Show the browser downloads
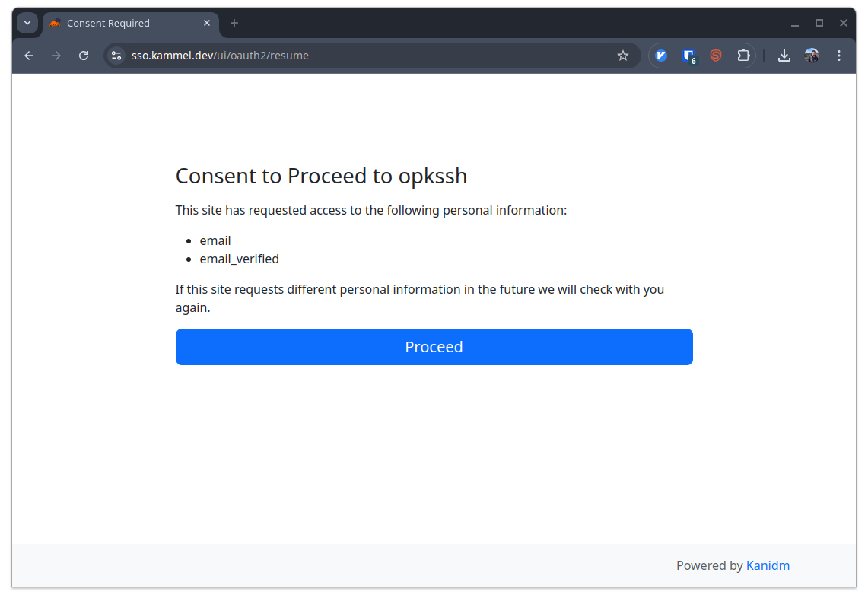 [784, 56]
